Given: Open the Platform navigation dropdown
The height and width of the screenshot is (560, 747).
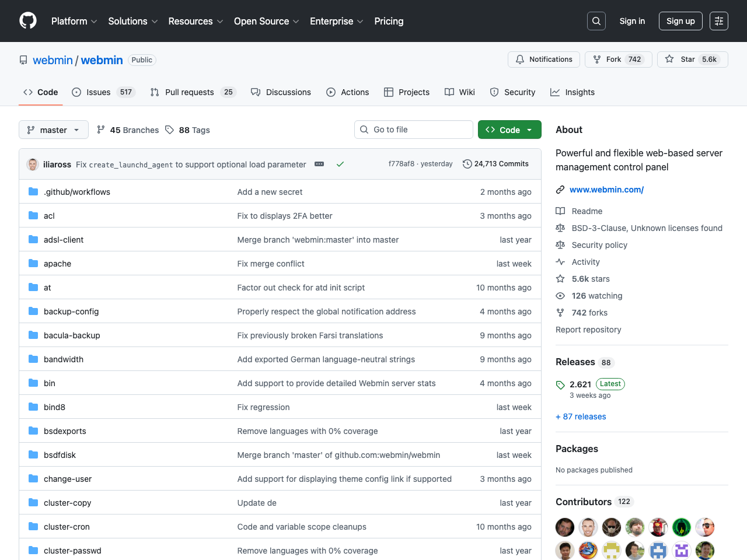Looking at the screenshot, I should pos(74,21).
